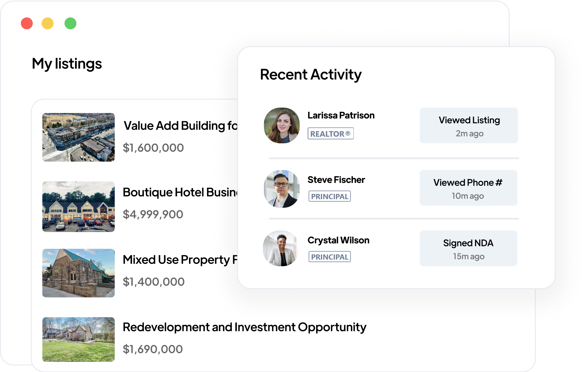Open the Redevelopment listing house thumbnail

coord(78,339)
